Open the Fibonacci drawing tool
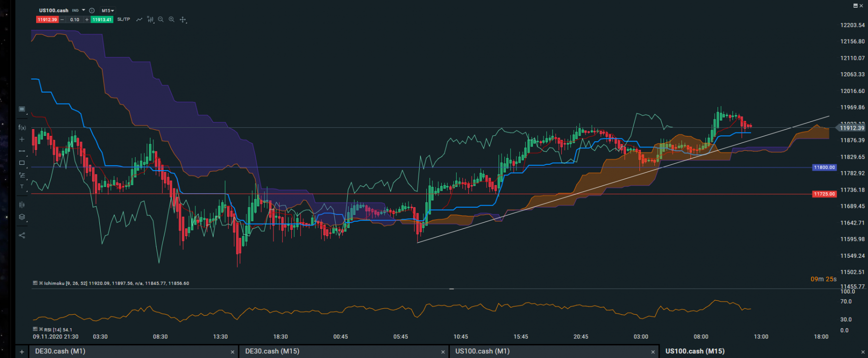868x358 pixels. tap(22, 175)
